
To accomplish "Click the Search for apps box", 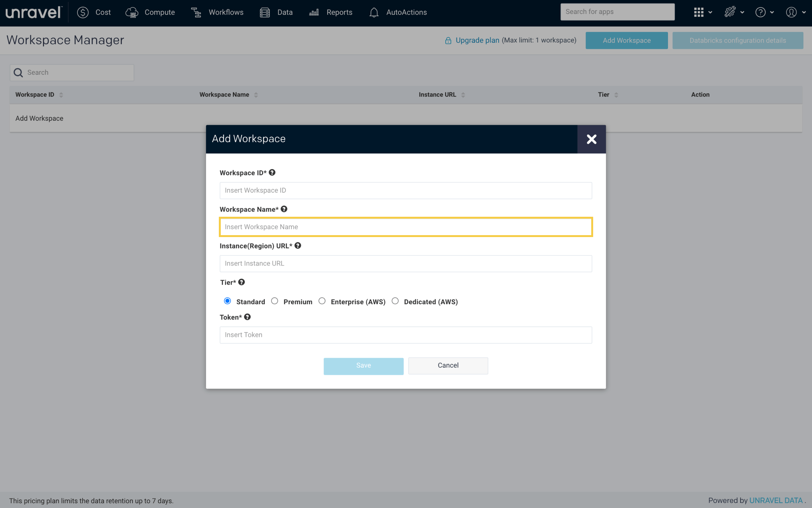I will (617, 12).
